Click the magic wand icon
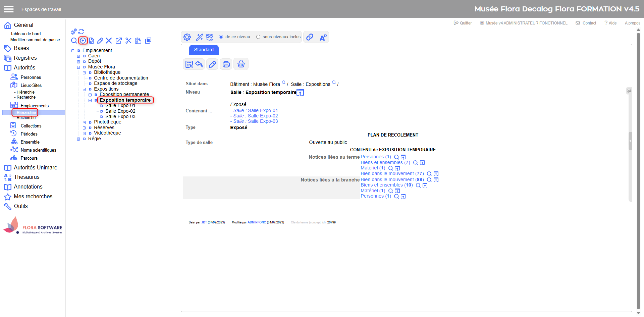 [x=200, y=37]
